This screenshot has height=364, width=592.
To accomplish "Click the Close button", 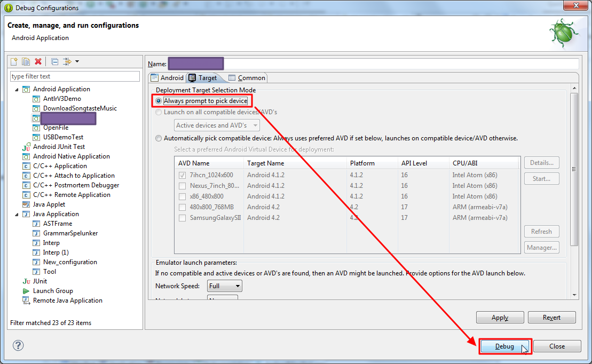I will tap(557, 346).
